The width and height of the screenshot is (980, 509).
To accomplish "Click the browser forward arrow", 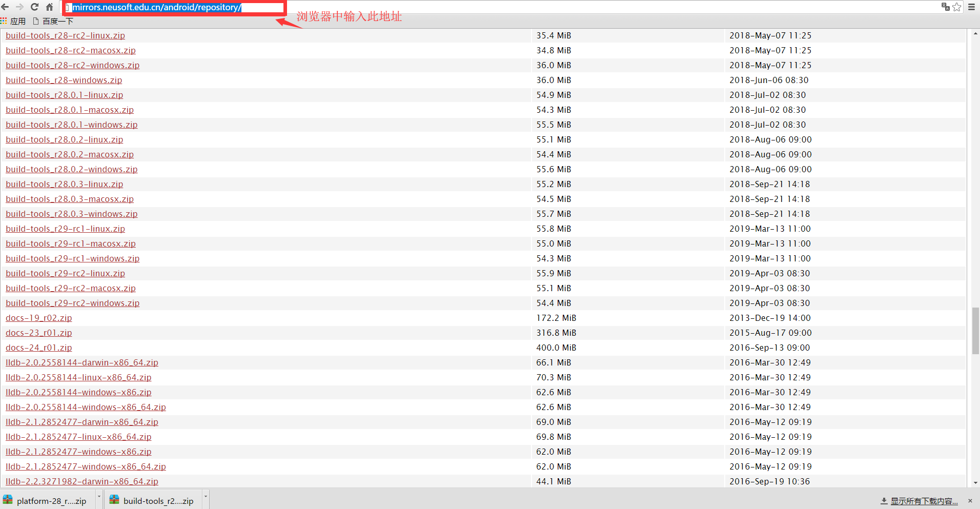I will click(19, 7).
